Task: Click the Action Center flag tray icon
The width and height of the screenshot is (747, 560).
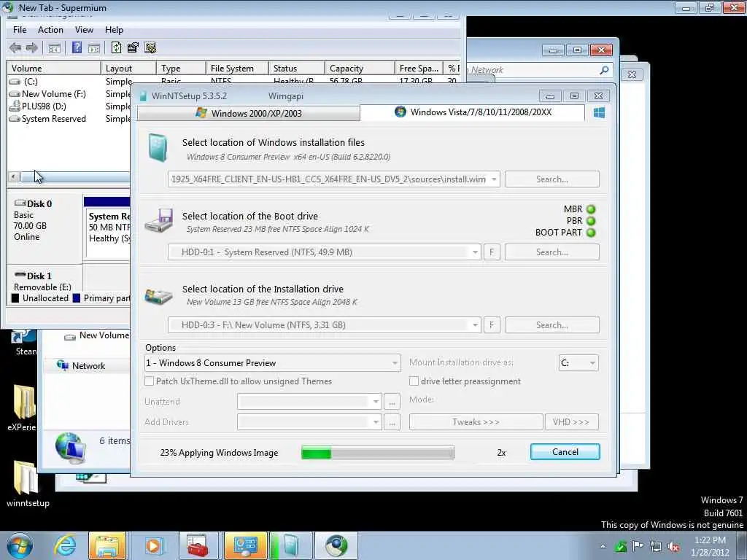Action: (x=638, y=546)
